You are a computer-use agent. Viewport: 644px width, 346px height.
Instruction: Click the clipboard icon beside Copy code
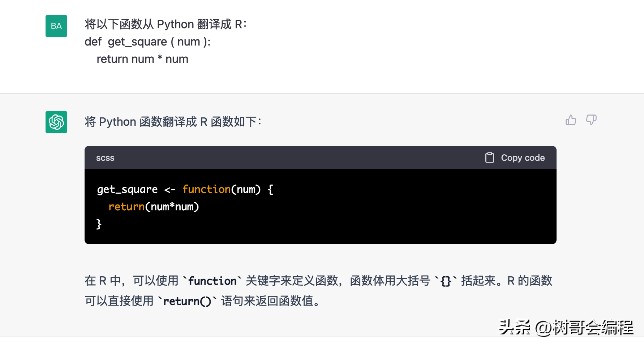[490, 157]
